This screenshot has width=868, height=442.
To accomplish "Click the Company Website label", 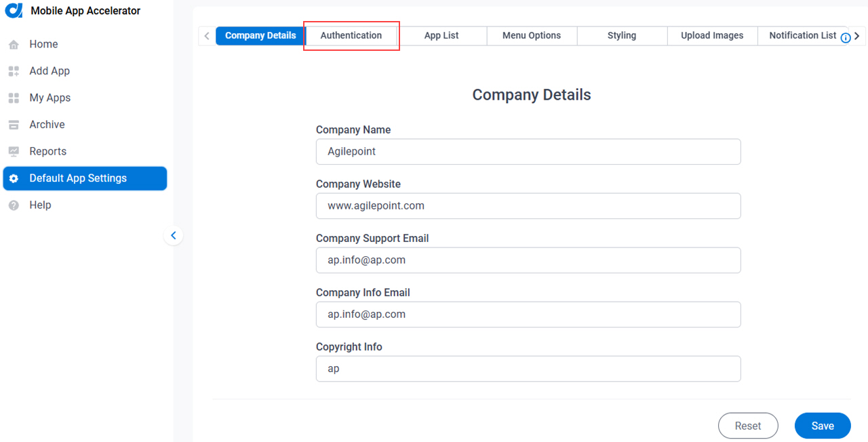I will (358, 184).
